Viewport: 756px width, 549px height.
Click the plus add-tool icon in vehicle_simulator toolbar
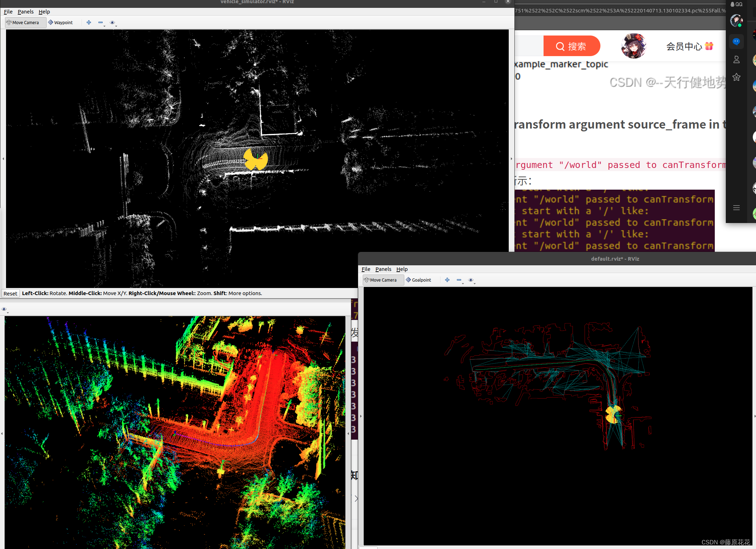pyautogui.click(x=89, y=22)
